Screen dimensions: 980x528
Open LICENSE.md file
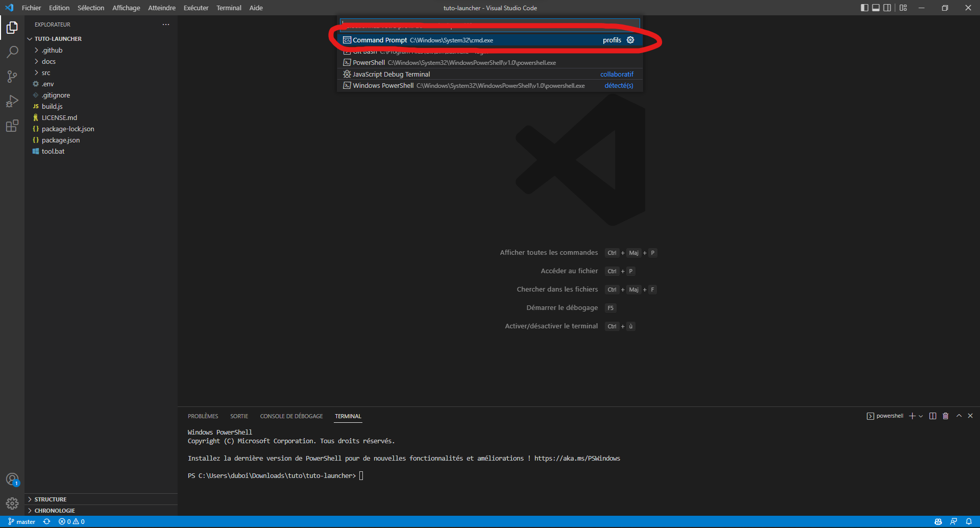101,117
